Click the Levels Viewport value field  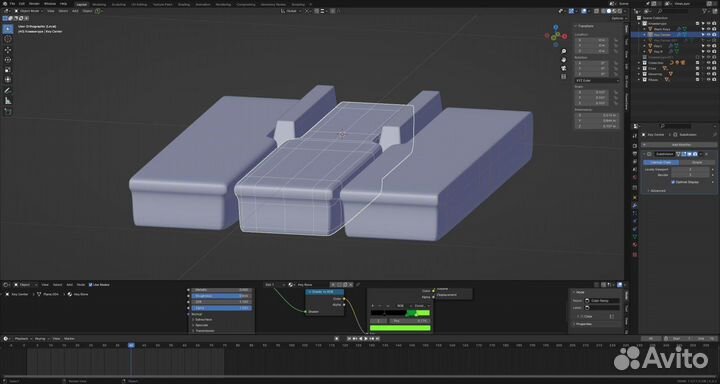coord(689,169)
